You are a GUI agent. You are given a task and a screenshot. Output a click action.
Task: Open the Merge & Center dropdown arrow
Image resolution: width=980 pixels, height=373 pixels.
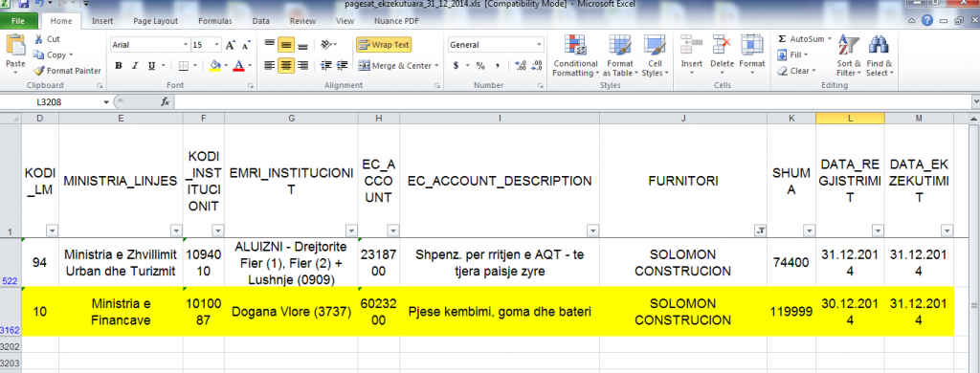[x=436, y=66]
